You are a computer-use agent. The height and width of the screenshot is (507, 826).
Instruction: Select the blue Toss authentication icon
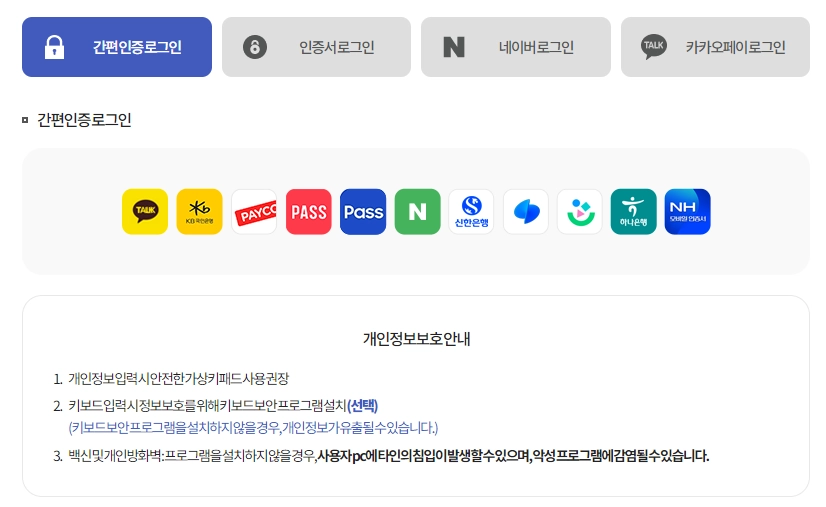[x=526, y=211]
